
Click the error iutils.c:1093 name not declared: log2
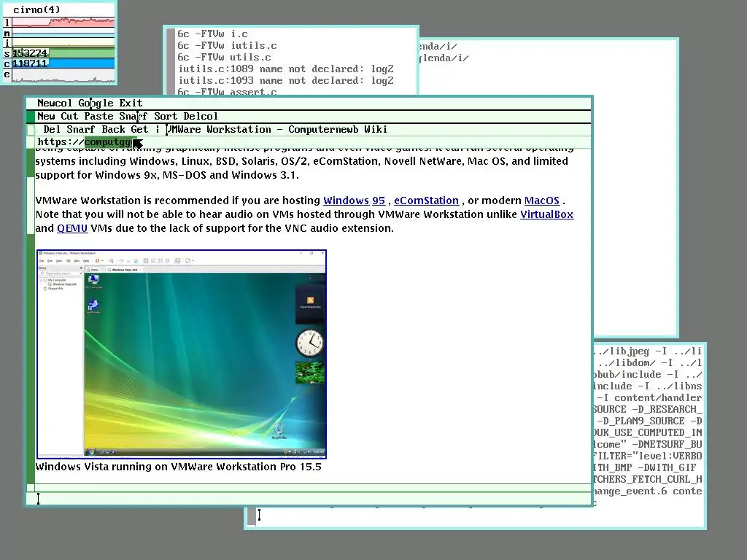286,81
